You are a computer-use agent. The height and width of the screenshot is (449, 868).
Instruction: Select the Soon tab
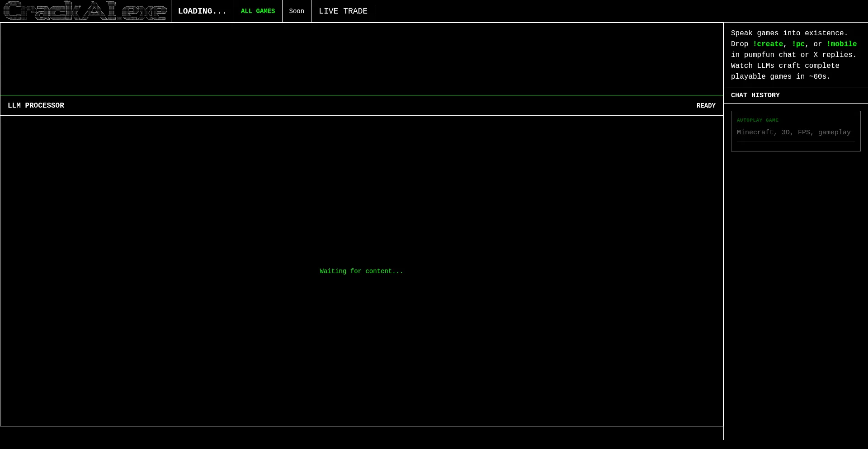[297, 11]
